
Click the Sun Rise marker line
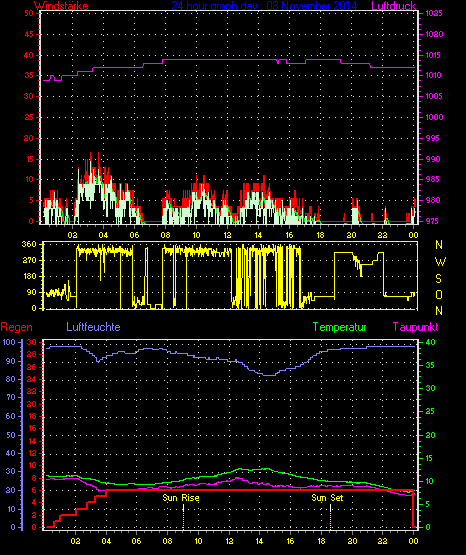point(183,517)
